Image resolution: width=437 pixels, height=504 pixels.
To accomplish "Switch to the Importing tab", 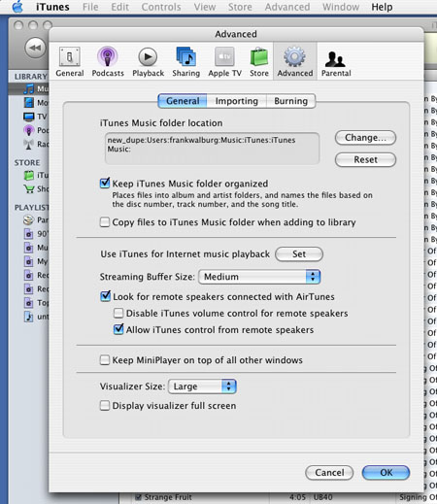I will click(237, 101).
